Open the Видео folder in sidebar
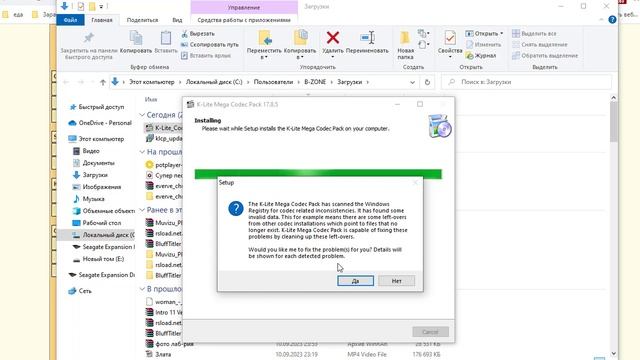Image resolution: width=640 pixels, height=360 pixels. [86, 151]
